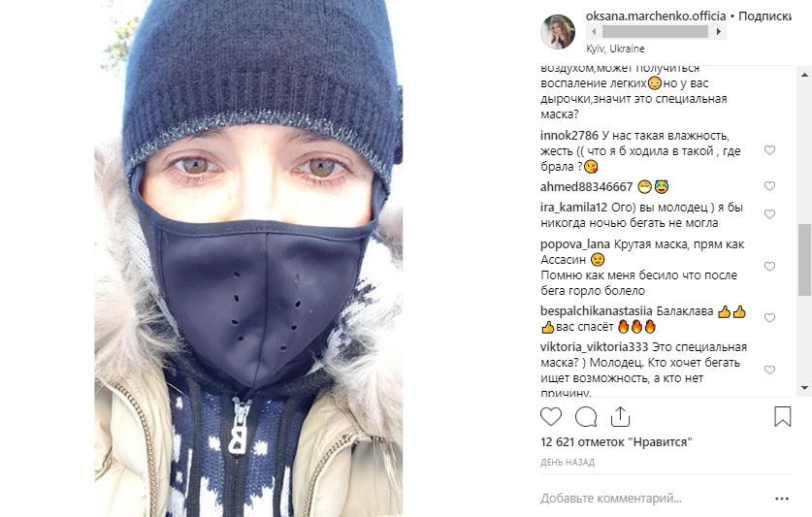This screenshot has width=812, height=517.
Task: Like popova_lana's comment heart
Action: (769, 267)
